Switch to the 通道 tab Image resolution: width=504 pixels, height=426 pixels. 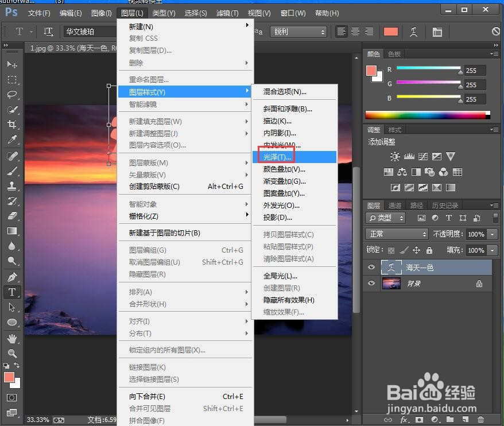[x=395, y=205]
